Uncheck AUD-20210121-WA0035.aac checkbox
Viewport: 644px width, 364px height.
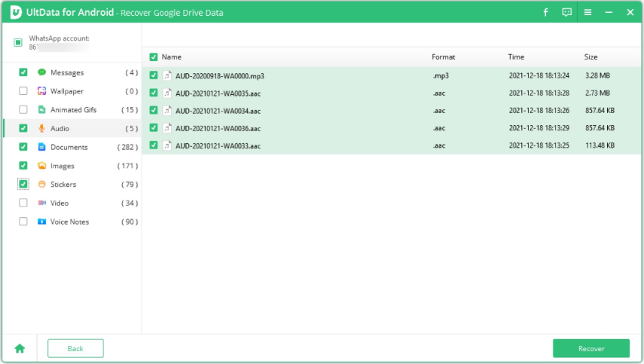[x=154, y=93]
